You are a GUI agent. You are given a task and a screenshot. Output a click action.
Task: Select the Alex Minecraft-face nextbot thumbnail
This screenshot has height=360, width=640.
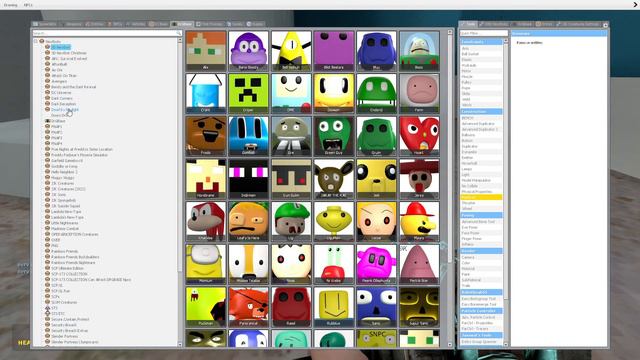coord(206,51)
